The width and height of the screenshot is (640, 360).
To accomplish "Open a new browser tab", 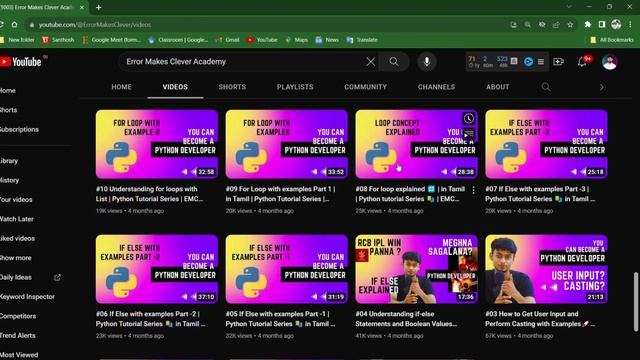I will pos(98,7).
